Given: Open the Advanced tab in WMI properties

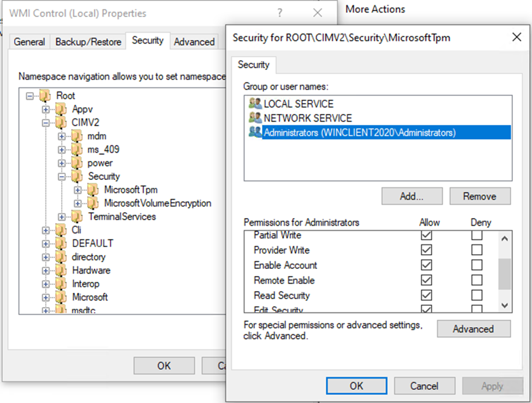Looking at the screenshot, I should (x=194, y=42).
